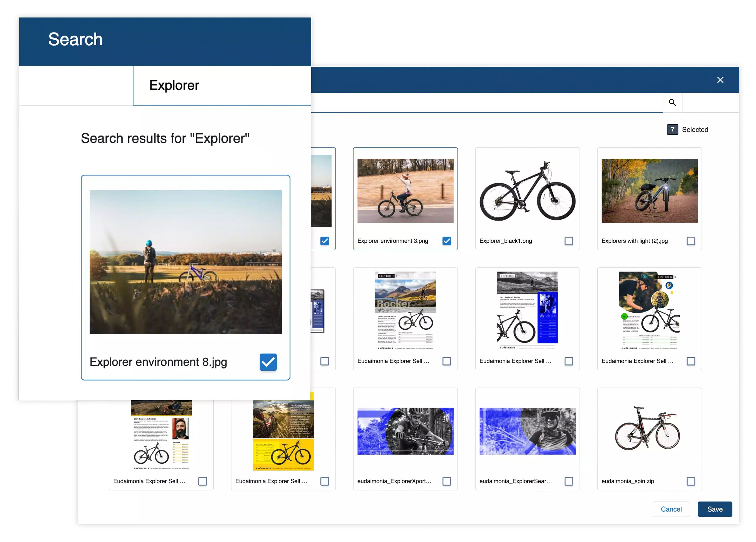Check the Explorer_black1.png checkbox
The height and width of the screenshot is (542, 756).
point(569,241)
